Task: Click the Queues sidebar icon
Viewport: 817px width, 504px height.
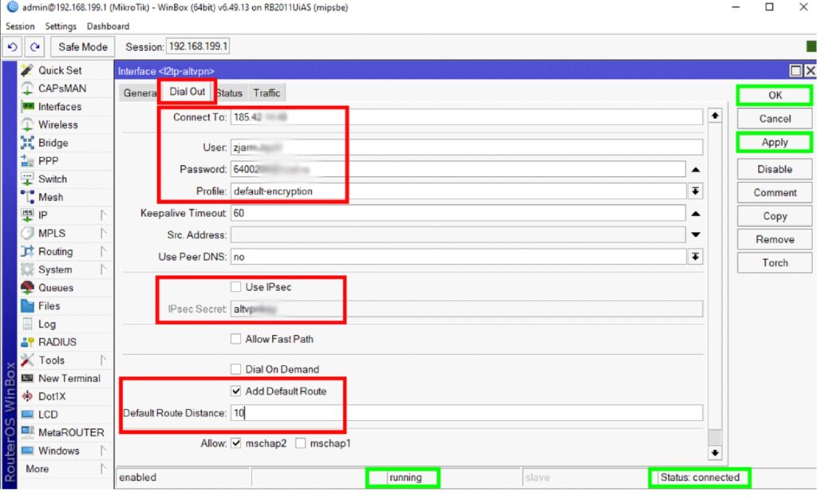Action: (28, 288)
